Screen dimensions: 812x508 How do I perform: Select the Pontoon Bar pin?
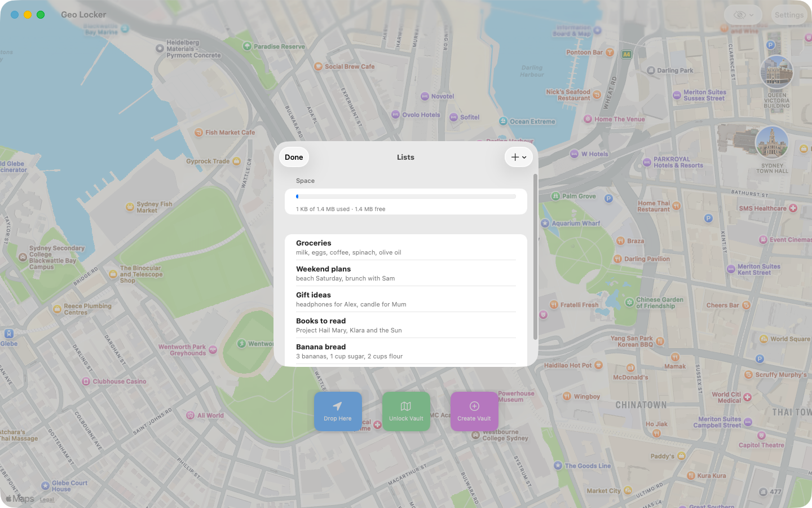tap(610, 52)
